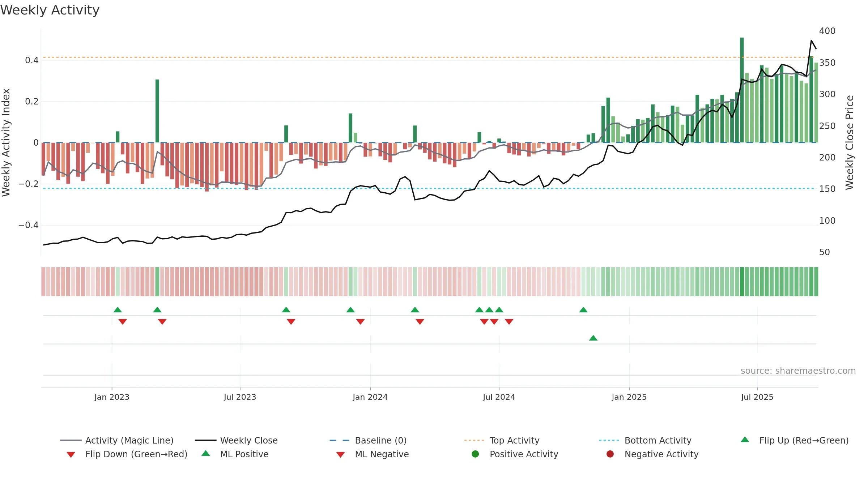Click the Jan 2025 x-axis label

[629, 397]
